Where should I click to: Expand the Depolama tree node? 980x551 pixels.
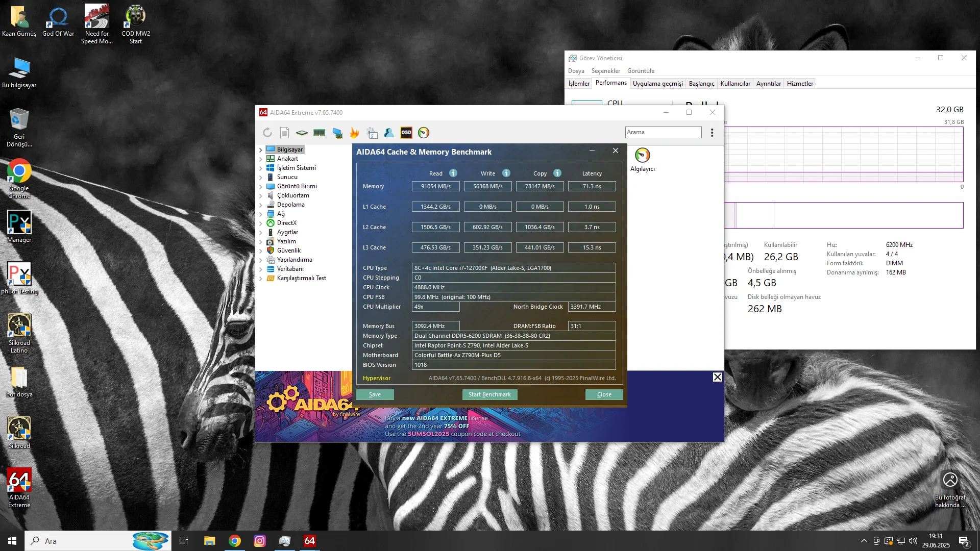pyautogui.click(x=261, y=205)
